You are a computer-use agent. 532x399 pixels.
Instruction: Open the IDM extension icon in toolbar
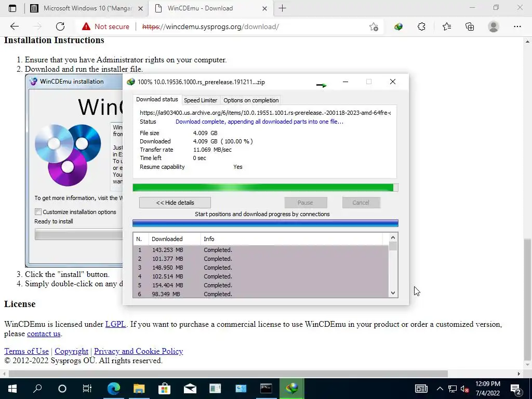click(x=398, y=26)
